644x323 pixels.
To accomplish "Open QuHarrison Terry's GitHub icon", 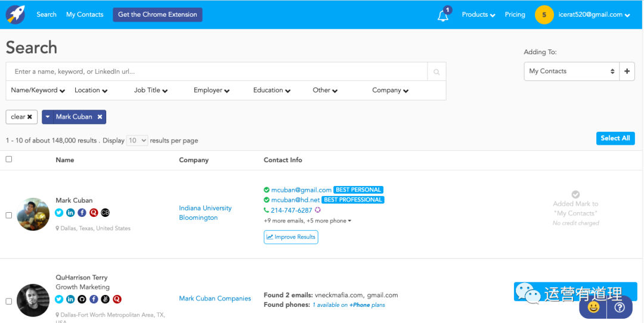I will [x=82, y=299].
